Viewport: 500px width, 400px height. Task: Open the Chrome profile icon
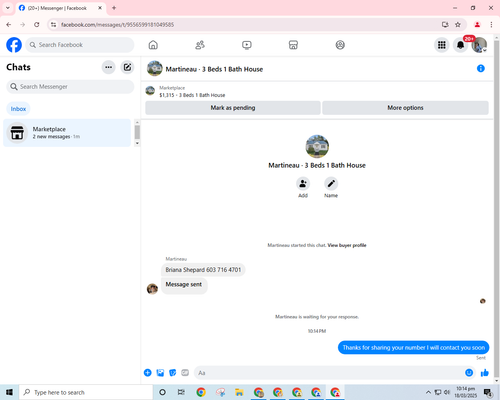click(x=477, y=25)
